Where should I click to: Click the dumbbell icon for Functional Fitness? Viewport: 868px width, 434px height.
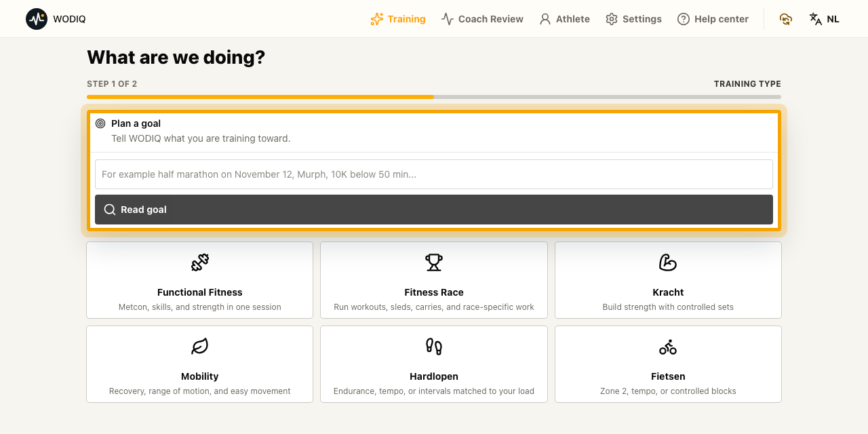point(200,262)
